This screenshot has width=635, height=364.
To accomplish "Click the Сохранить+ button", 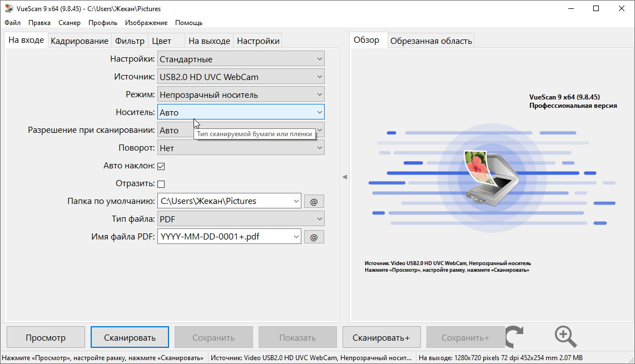I will pyautogui.click(x=465, y=337).
